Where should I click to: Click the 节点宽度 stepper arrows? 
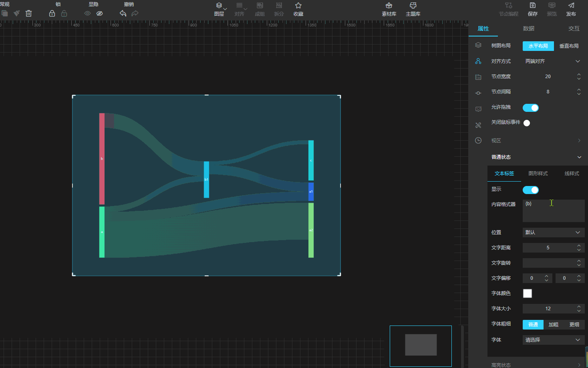point(579,77)
